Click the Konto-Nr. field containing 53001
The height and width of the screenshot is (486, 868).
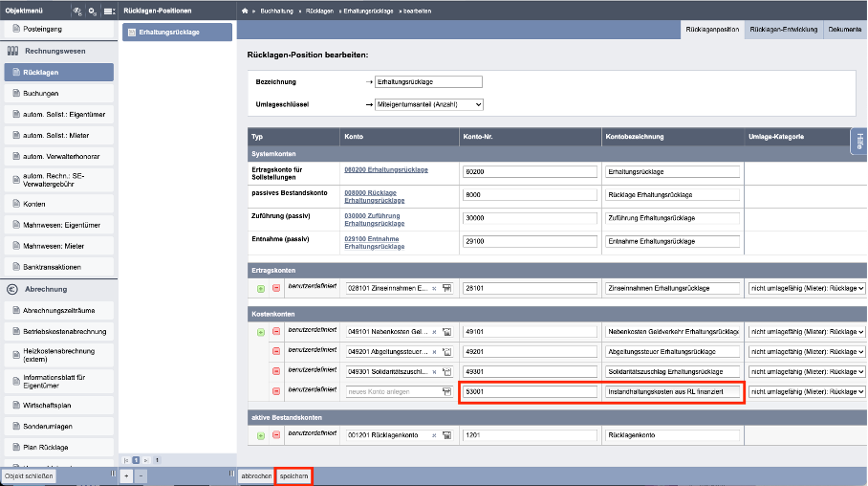530,392
